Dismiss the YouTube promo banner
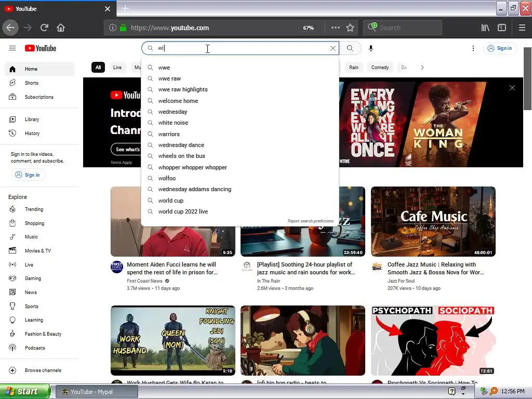532x399 pixels. tap(512, 88)
